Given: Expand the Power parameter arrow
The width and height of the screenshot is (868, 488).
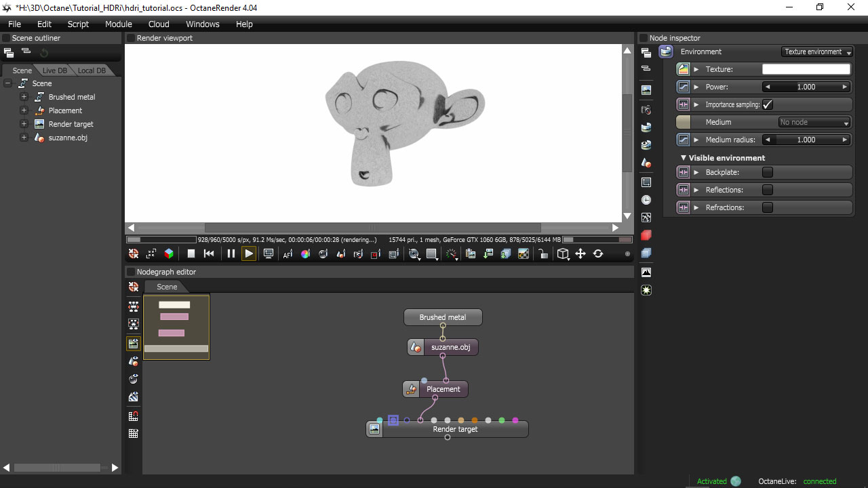Looking at the screenshot, I should tap(696, 87).
